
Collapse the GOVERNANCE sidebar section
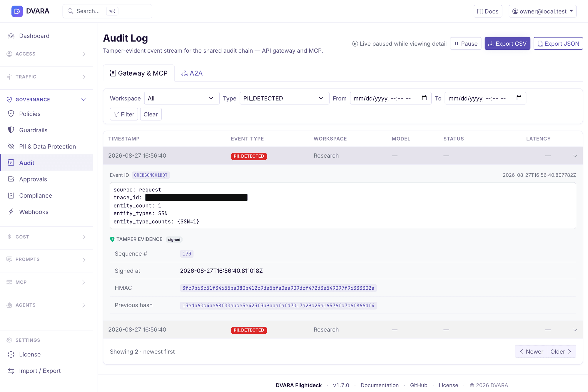[x=47, y=100]
